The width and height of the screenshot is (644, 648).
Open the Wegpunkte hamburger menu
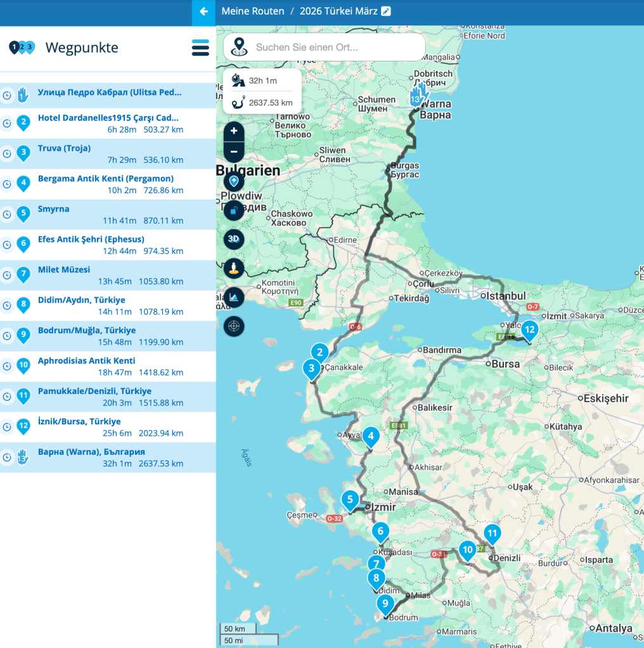tap(200, 48)
